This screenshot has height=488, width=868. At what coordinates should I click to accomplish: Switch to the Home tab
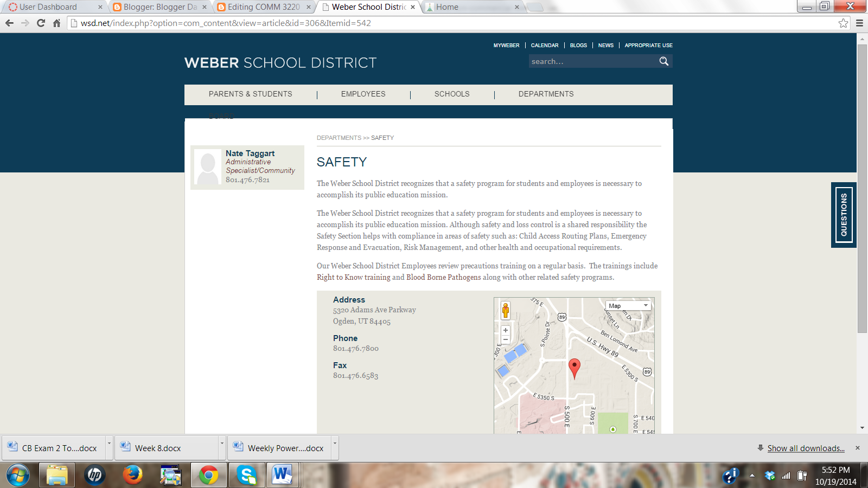[x=472, y=7]
